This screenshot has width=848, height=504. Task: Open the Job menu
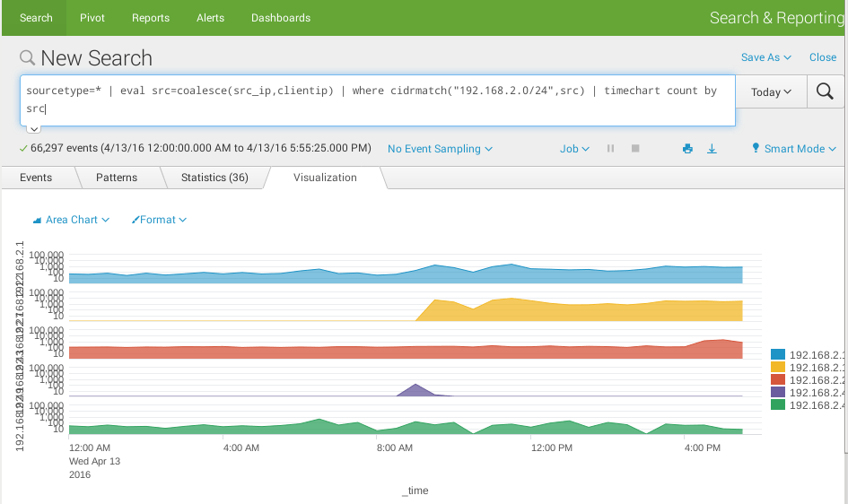[574, 149]
